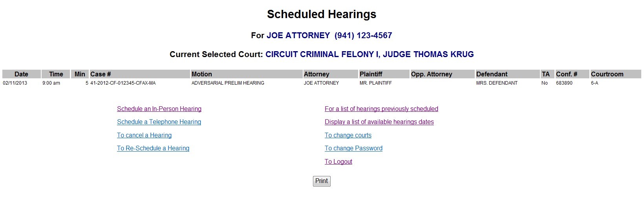Click the Motion column header
Screen dimensions: 644x198
(x=201, y=74)
